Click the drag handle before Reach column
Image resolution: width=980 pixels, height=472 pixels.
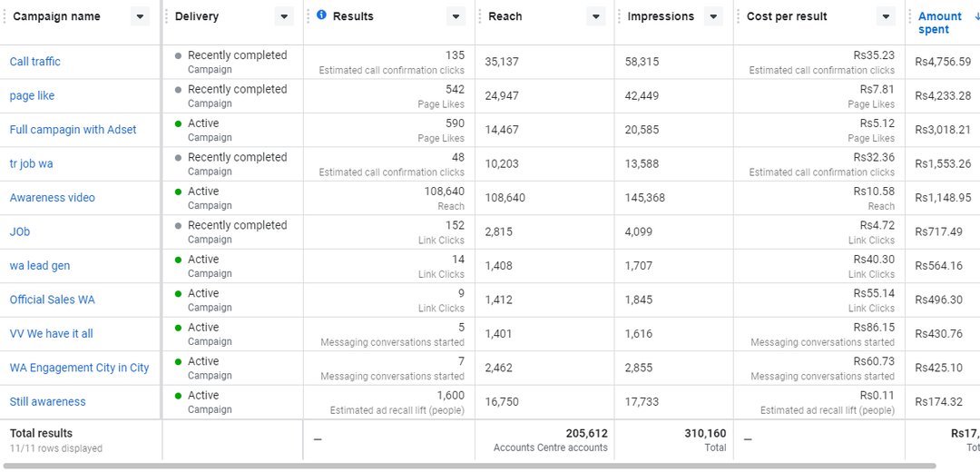point(479,16)
